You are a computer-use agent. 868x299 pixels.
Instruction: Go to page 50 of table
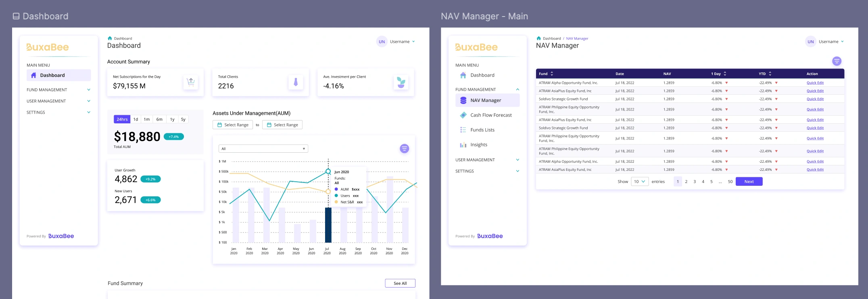click(730, 182)
